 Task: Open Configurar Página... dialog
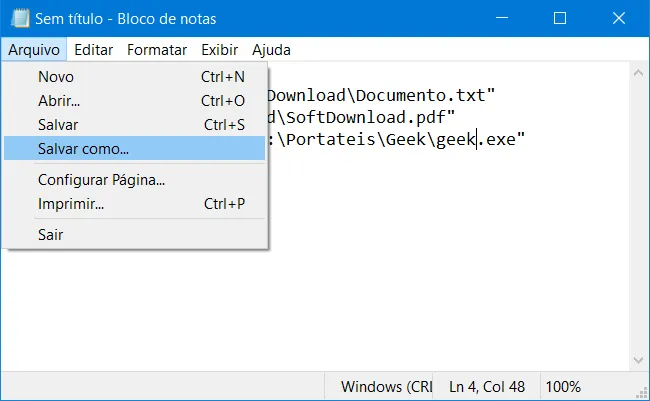point(134,180)
